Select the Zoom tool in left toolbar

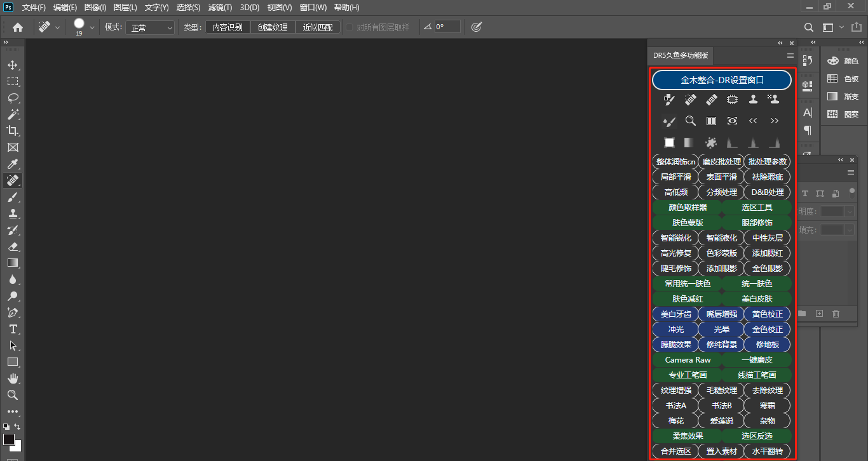(12, 395)
